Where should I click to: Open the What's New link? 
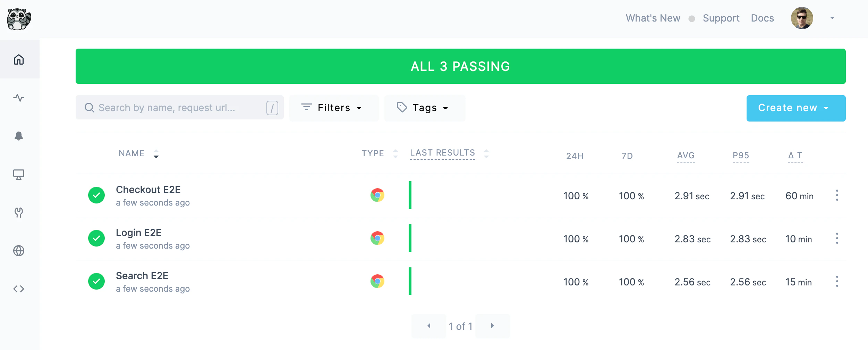[x=653, y=18]
